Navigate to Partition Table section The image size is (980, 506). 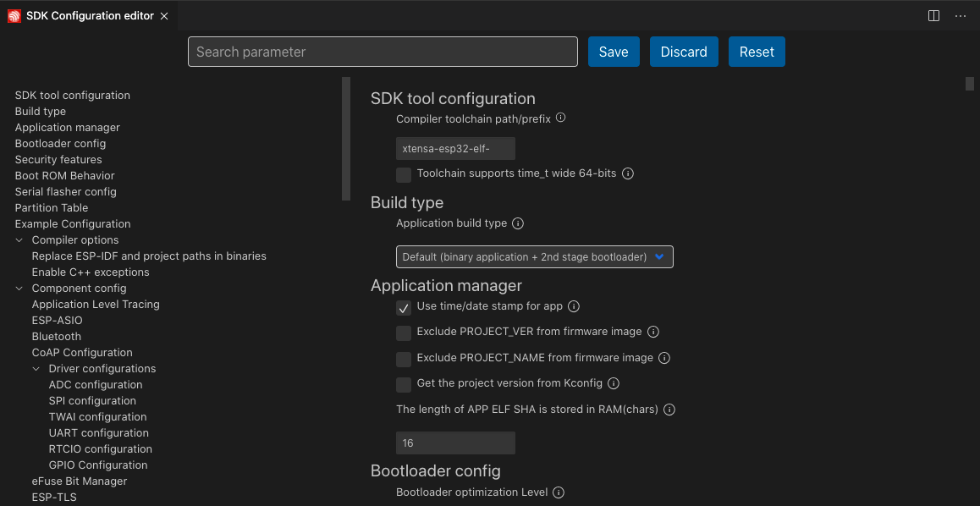click(51, 207)
